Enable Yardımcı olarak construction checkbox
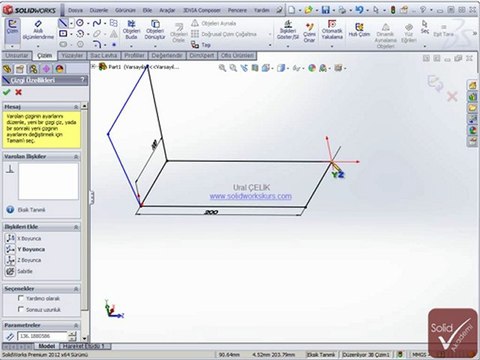Viewport: 480px width, 360px height. 21,298
